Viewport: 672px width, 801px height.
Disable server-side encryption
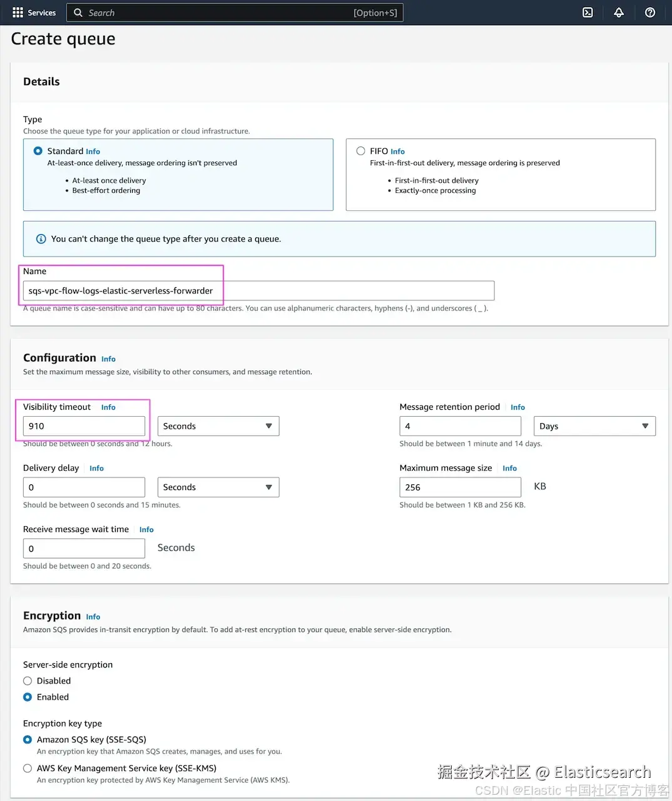(x=28, y=681)
